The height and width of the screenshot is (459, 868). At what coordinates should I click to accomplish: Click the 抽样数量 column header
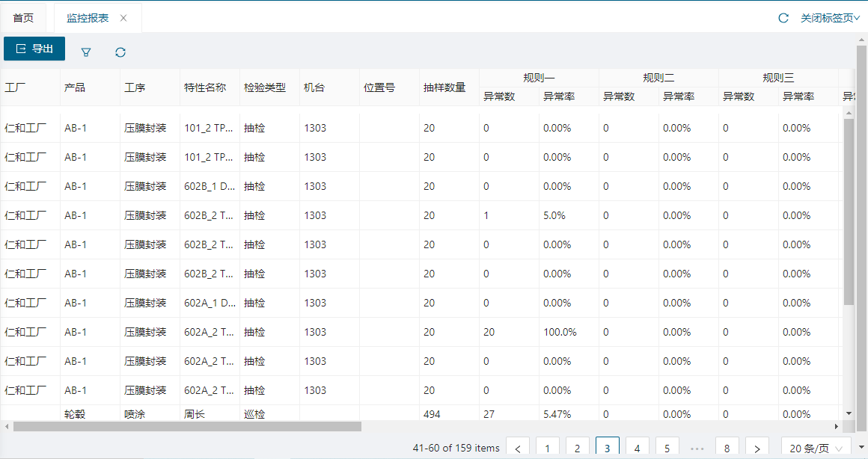click(444, 87)
